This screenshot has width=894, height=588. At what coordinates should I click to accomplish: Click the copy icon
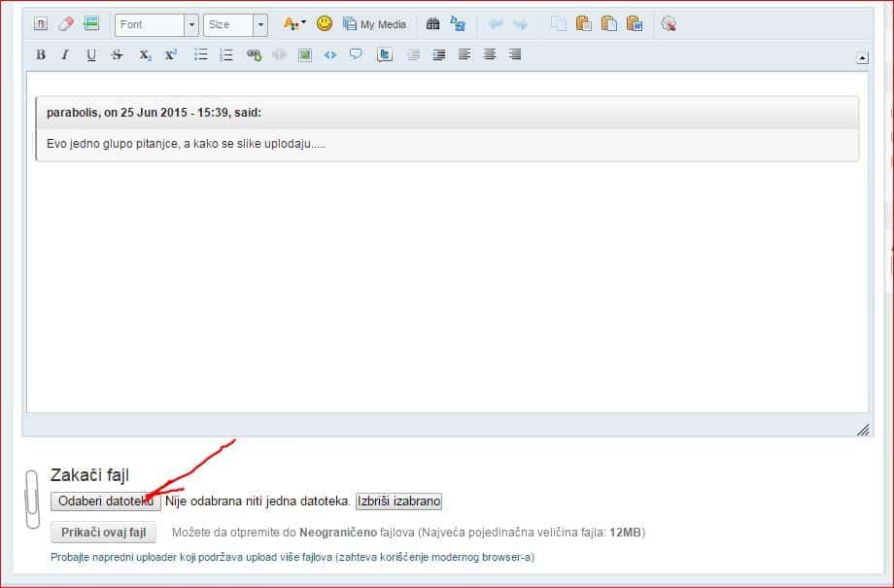tap(559, 24)
